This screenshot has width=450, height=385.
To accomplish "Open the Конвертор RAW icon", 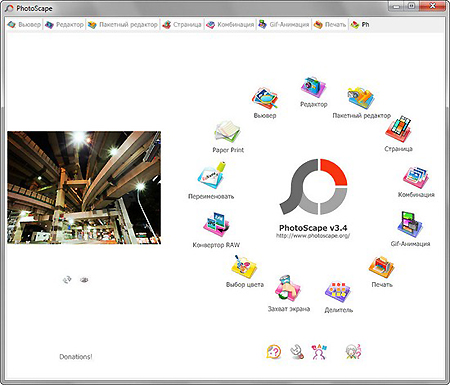I will (216, 224).
